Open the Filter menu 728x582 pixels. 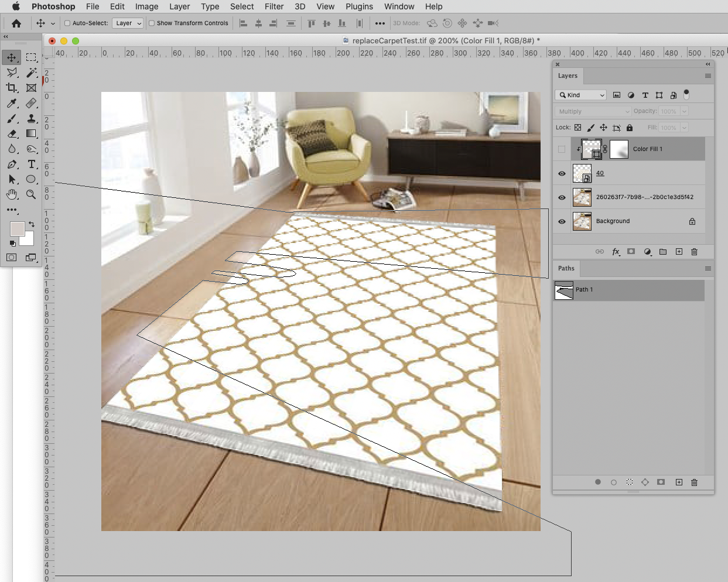pyautogui.click(x=274, y=6)
